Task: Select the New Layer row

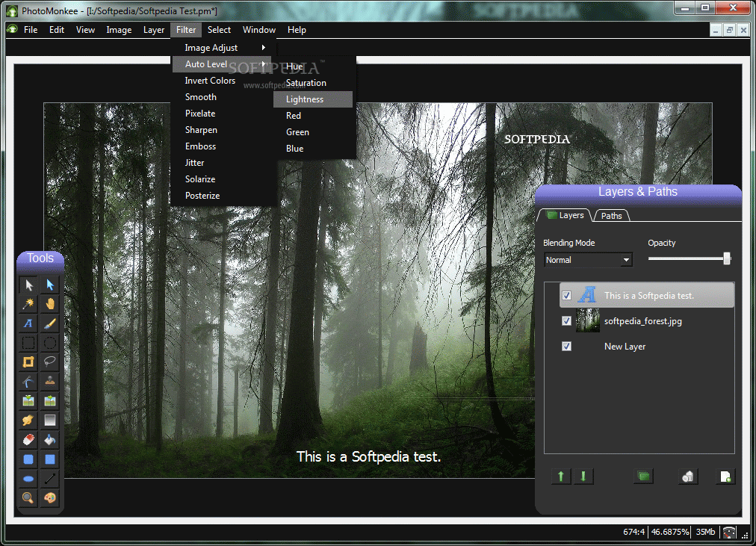Action: (646, 347)
